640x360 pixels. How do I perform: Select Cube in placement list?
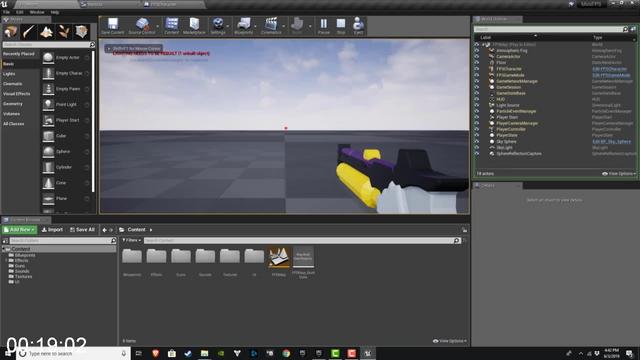66,136
